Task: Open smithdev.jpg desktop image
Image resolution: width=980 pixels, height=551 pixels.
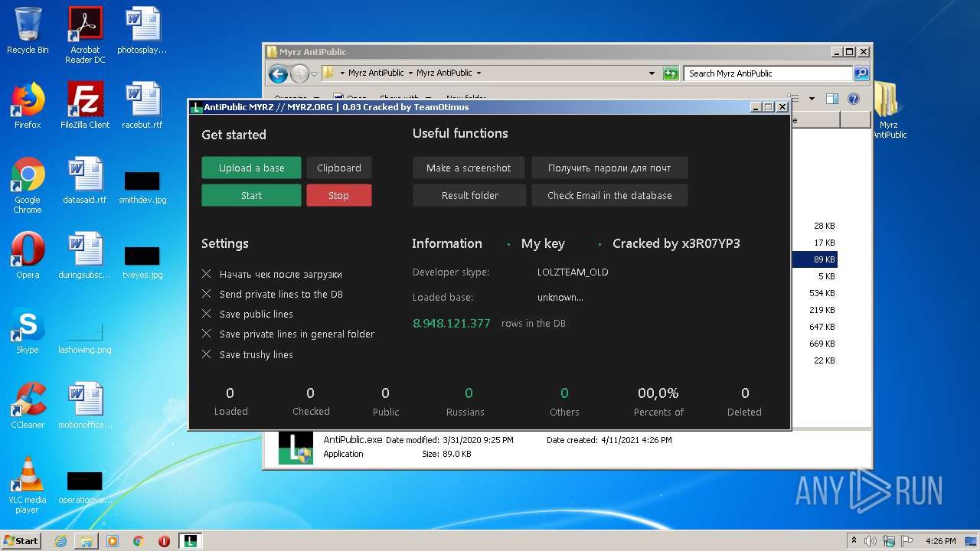Action: [x=142, y=186]
